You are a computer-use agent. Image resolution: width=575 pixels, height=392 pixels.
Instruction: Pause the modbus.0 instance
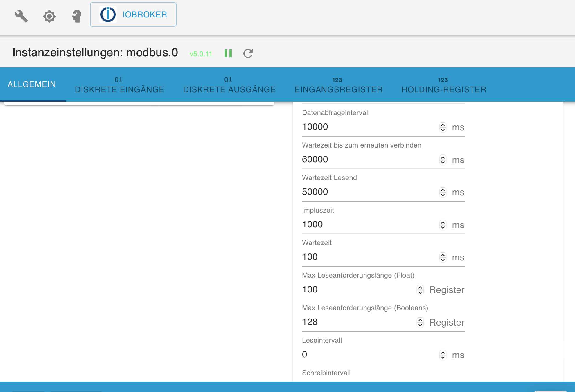tap(228, 53)
